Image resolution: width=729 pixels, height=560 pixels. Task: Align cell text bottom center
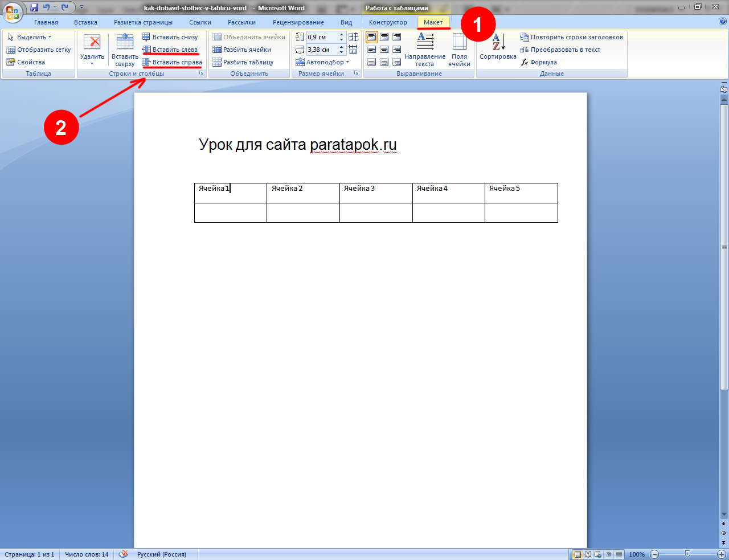pos(384,62)
